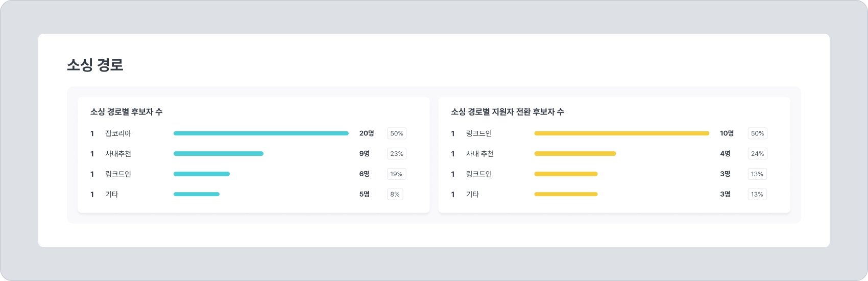Click the 소싱 경로 page heading
The height and width of the screenshot is (281, 868).
[95, 65]
